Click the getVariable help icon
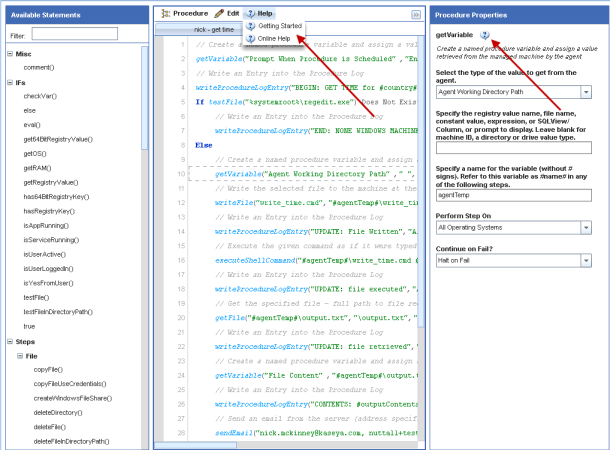The height and width of the screenshot is (450, 610). coord(484,35)
